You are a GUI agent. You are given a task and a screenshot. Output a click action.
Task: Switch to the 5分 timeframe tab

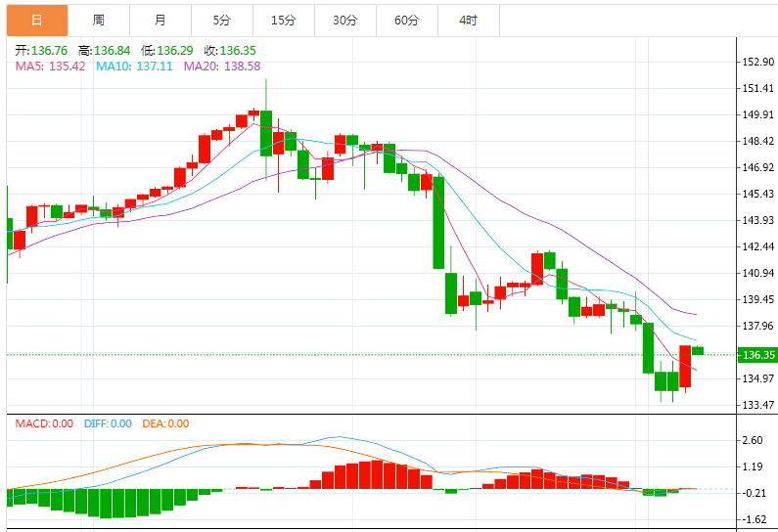point(222,21)
